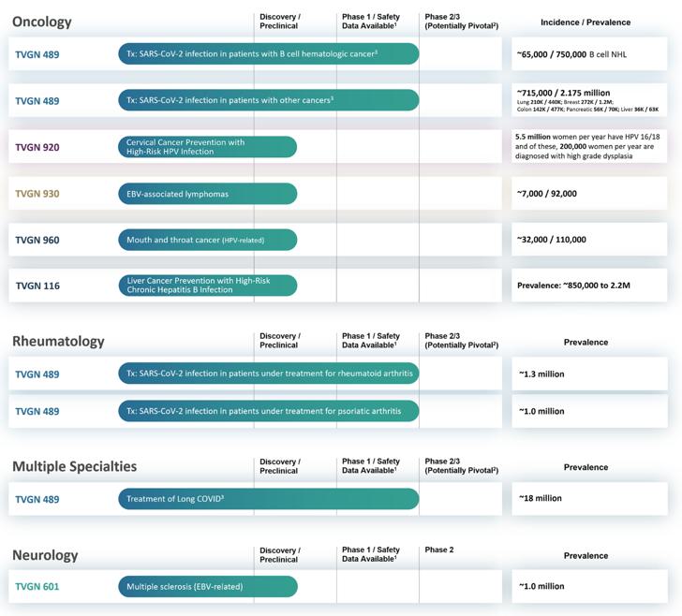Select the TVGN 601 program label

coord(37,587)
